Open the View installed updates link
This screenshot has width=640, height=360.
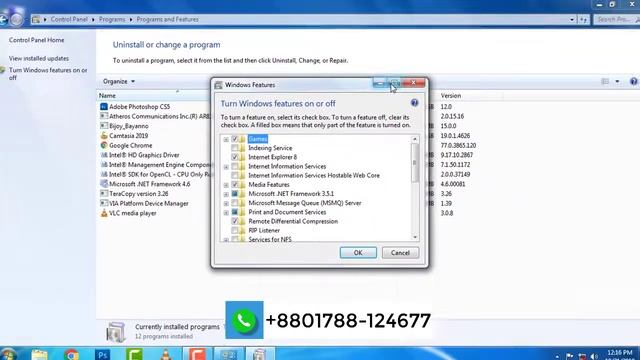click(x=39, y=58)
